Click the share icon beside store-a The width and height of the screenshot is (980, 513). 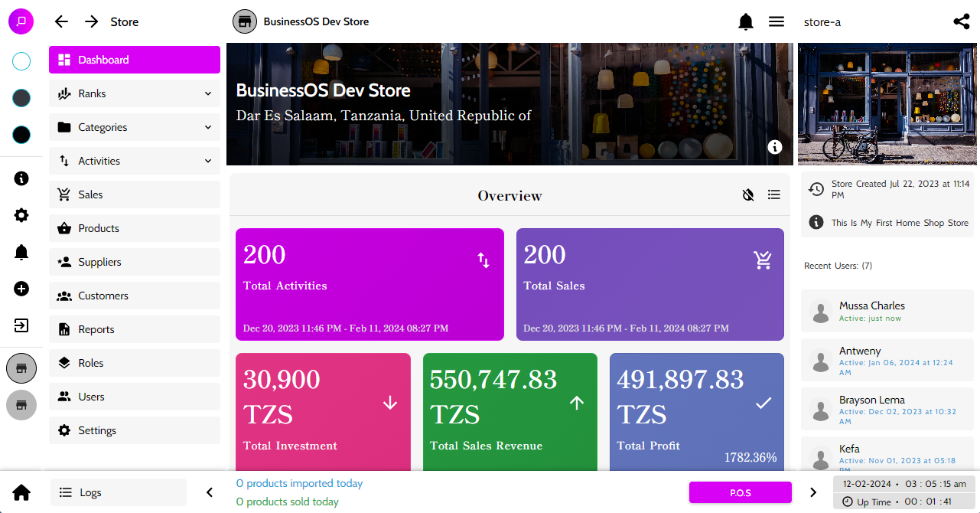point(962,22)
